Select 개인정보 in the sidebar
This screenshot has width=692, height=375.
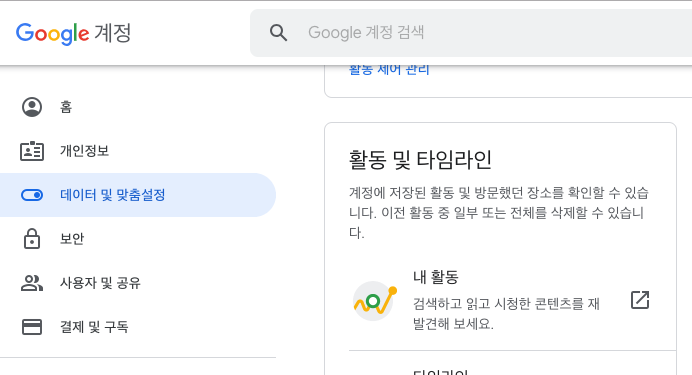(138, 151)
